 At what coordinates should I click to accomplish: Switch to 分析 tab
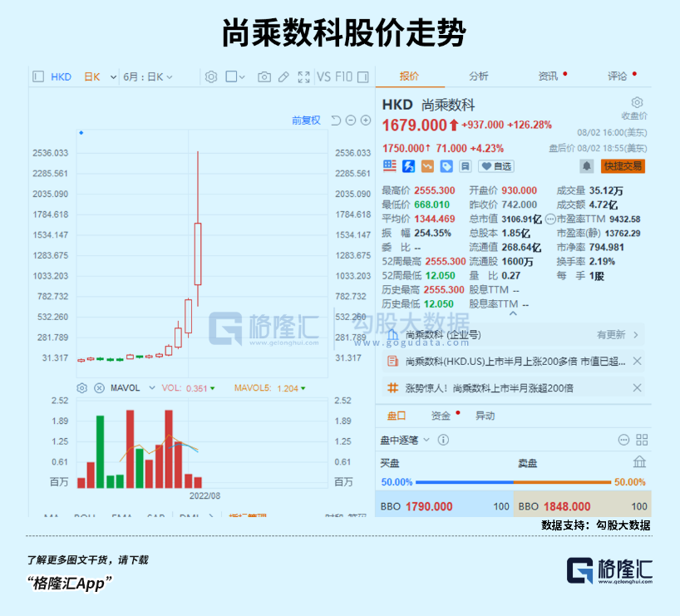pyautogui.click(x=478, y=76)
